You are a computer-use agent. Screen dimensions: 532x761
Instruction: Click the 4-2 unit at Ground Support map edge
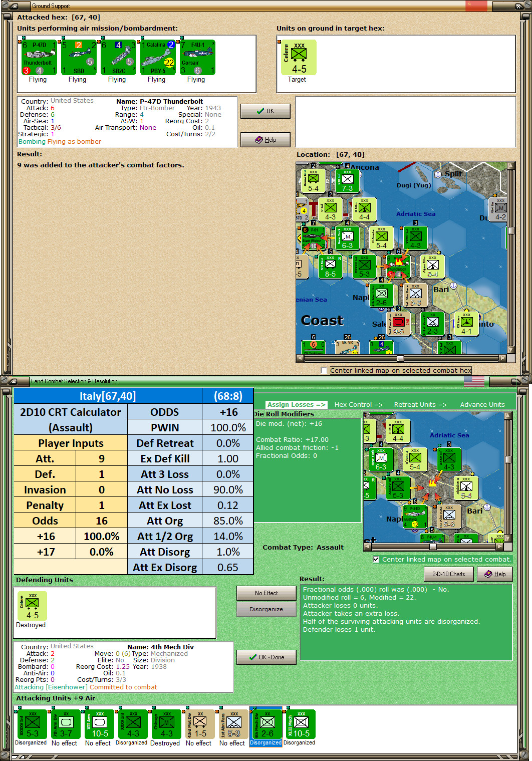[499, 209]
